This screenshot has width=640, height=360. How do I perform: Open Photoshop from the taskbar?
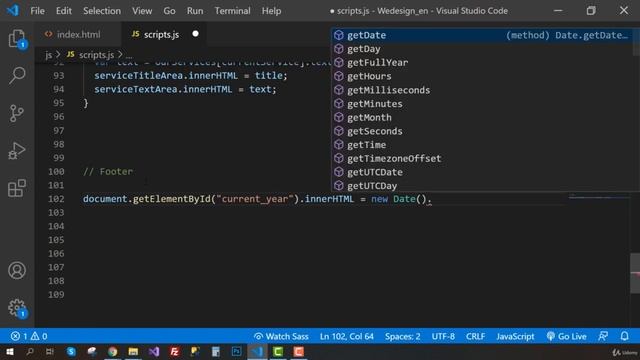click(236, 352)
